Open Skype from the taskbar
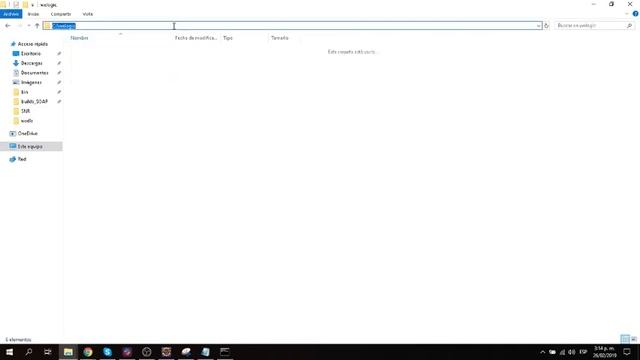640x360 pixels. point(107,352)
